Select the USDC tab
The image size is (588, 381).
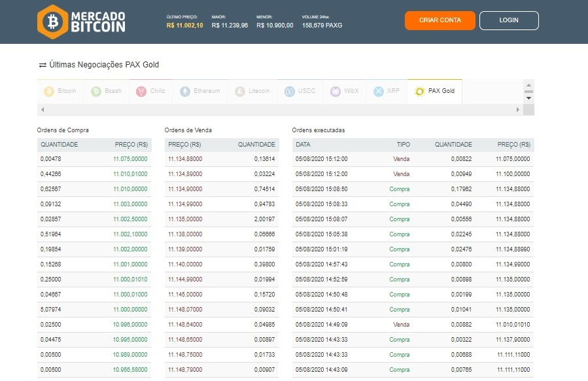point(300,91)
